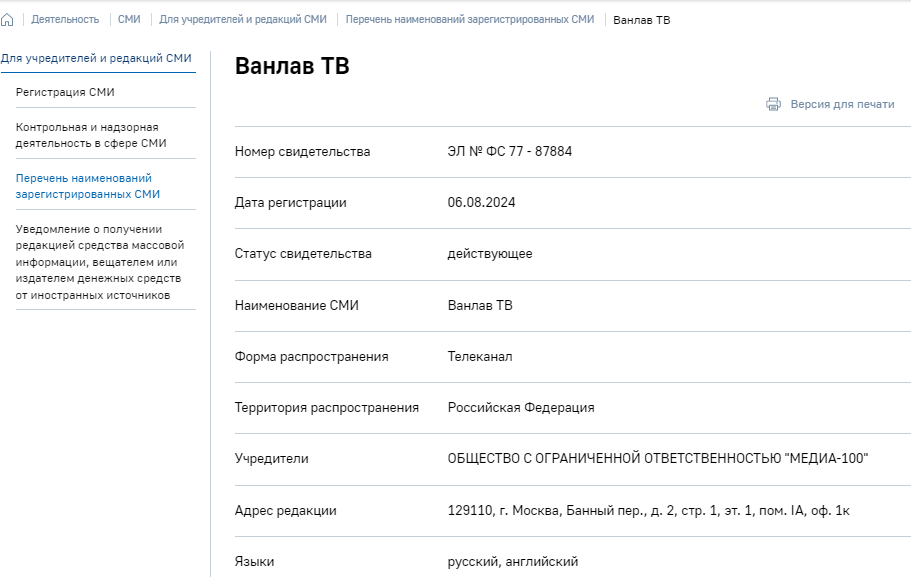Screen dimensions: 911x577
Task: Click registration date 06.08.2024
Action: 481,203
